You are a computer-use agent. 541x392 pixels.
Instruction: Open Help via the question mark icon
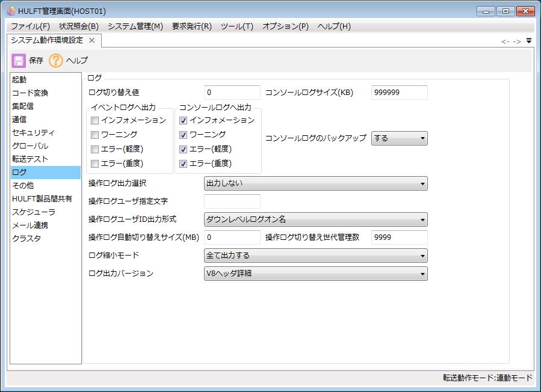56,60
